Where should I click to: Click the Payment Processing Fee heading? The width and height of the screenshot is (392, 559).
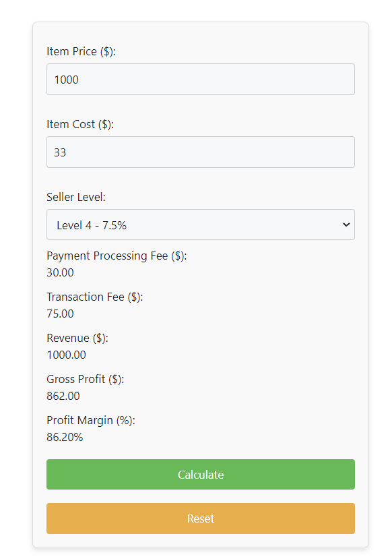click(x=116, y=256)
